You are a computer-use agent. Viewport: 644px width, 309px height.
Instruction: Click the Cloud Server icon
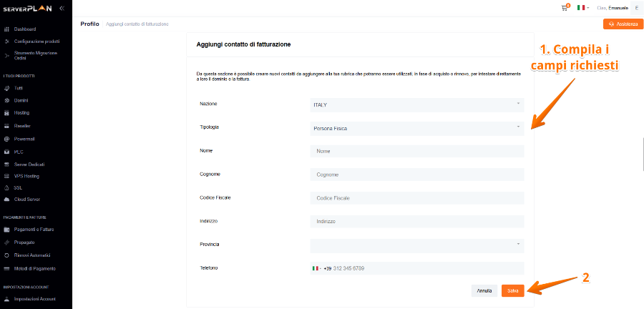coord(6,199)
